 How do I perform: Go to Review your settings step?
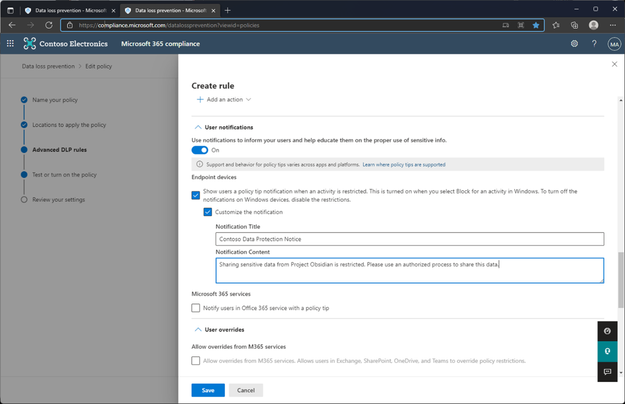tap(59, 200)
